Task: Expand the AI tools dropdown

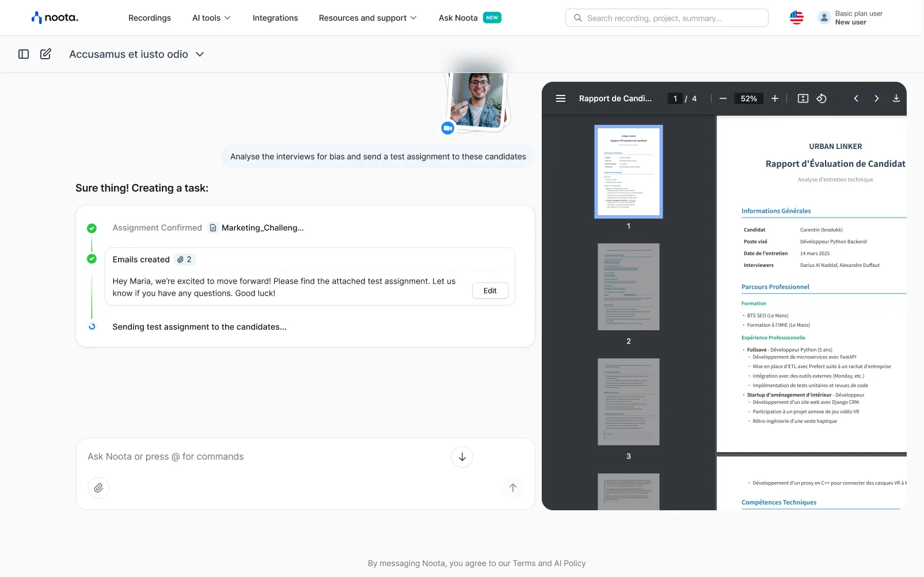Action: click(211, 18)
